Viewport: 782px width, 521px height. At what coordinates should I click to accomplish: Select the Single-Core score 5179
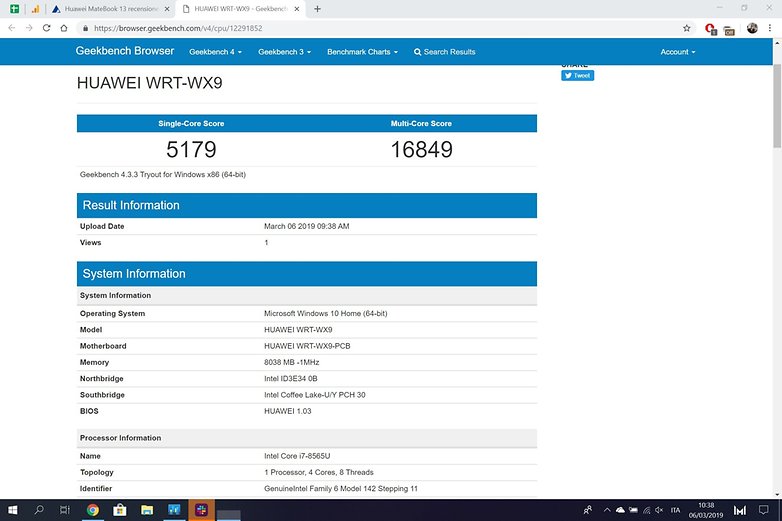pyautogui.click(x=191, y=149)
